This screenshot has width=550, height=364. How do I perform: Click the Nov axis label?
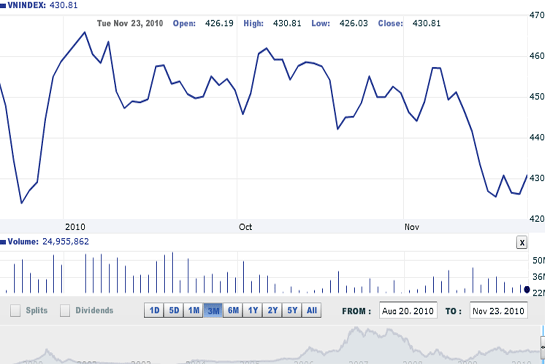click(411, 227)
